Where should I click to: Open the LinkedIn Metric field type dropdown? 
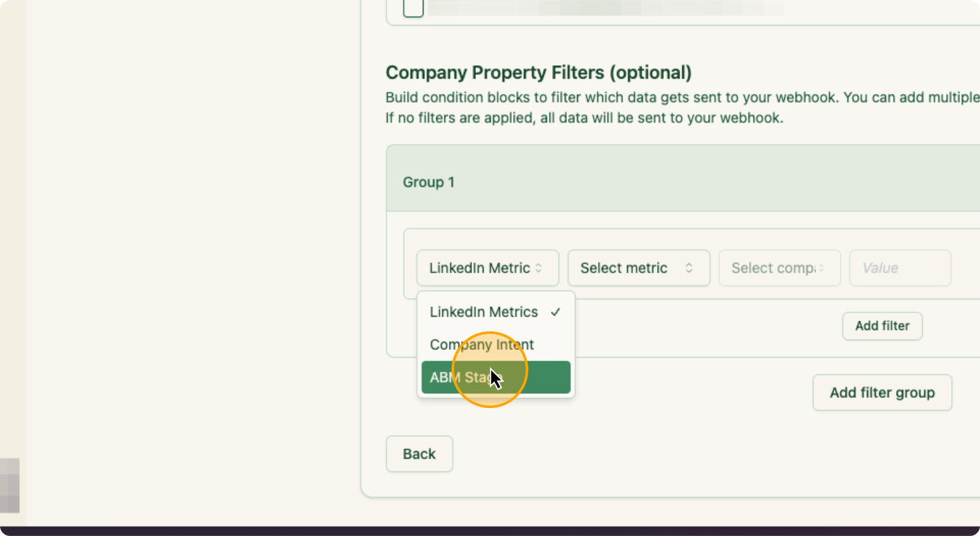point(487,268)
